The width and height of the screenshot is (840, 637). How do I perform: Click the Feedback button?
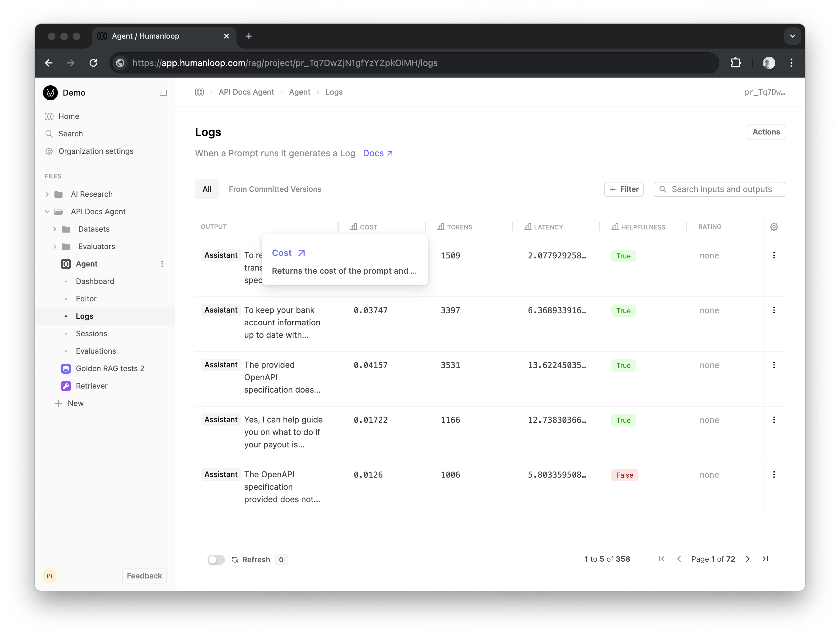click(x=144, y=576)
